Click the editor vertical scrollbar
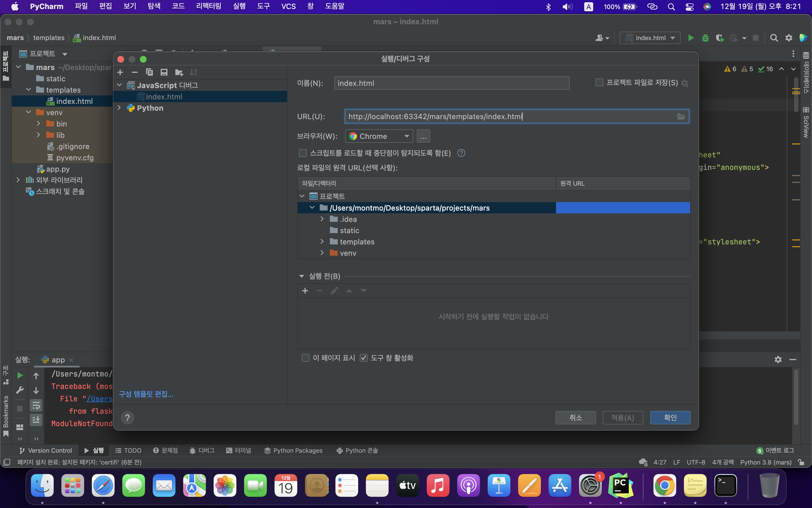 (796, 95)
